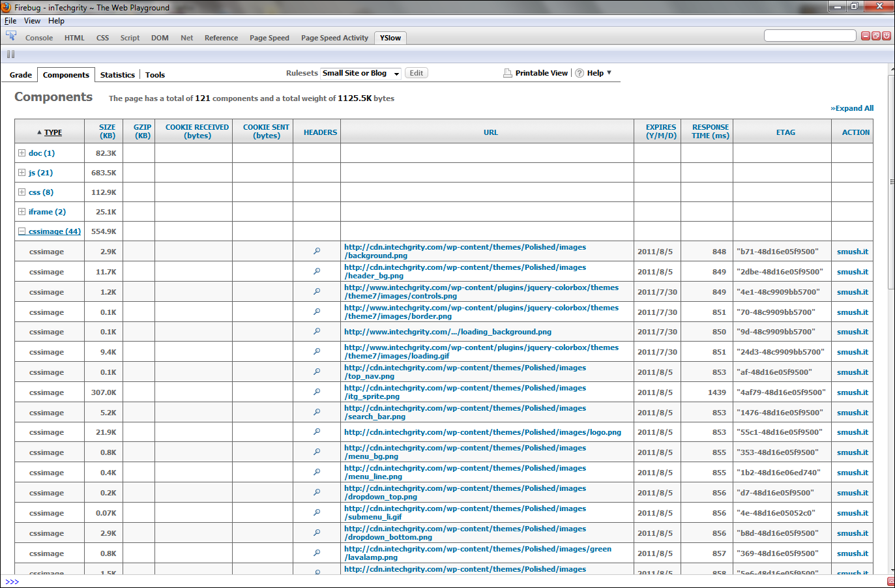Open the loading_background.png URL link

pos(448,332)
